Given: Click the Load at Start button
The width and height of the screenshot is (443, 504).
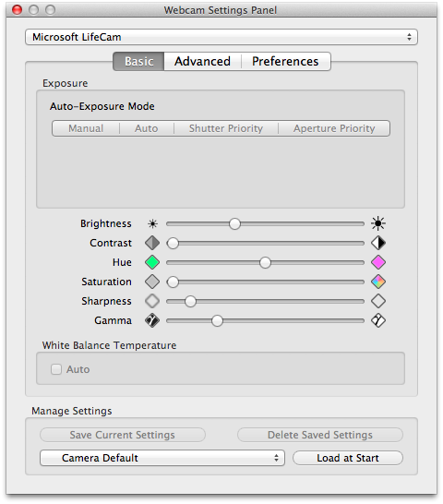Looking at the screenshot, I should coord(348,458).
